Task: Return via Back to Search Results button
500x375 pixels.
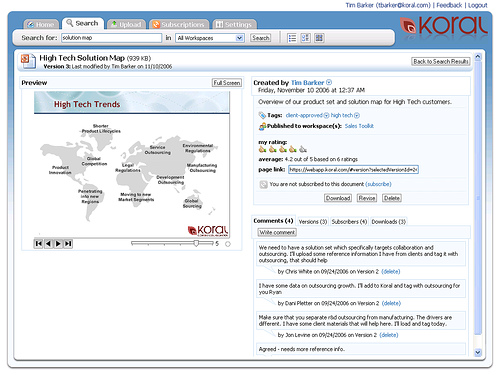Action: coord(441,61)
